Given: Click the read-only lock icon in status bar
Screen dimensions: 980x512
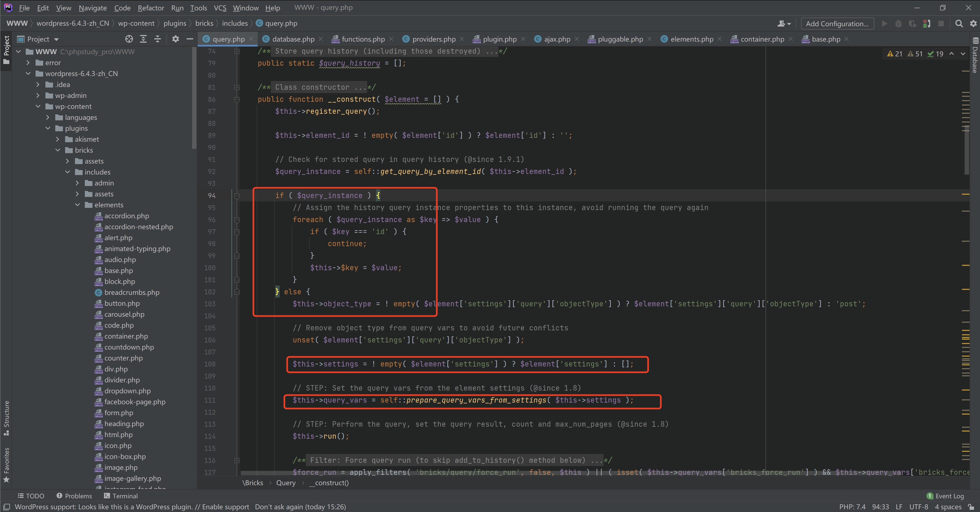Looking at the screenshot, I should point(971,507).
